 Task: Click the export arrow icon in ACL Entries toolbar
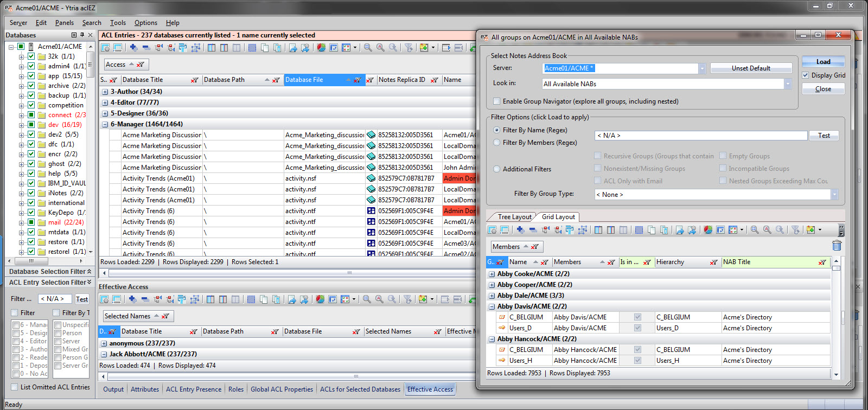(293, 48)
